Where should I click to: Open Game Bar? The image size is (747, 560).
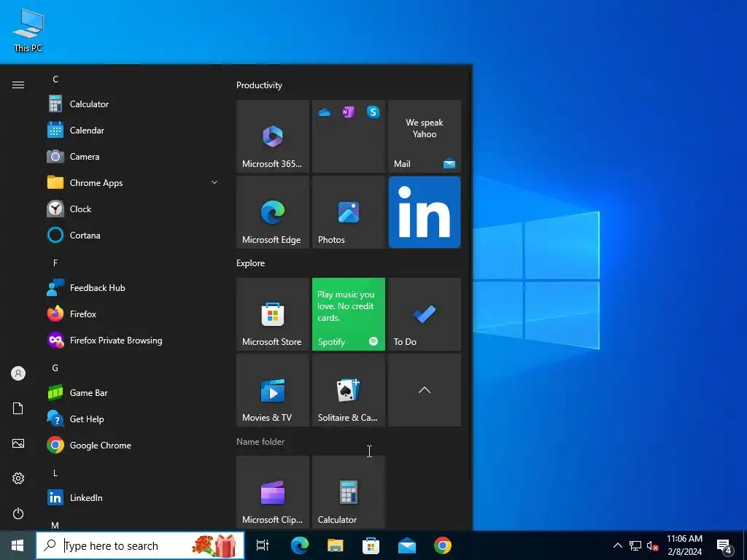[x=133, y=392]
